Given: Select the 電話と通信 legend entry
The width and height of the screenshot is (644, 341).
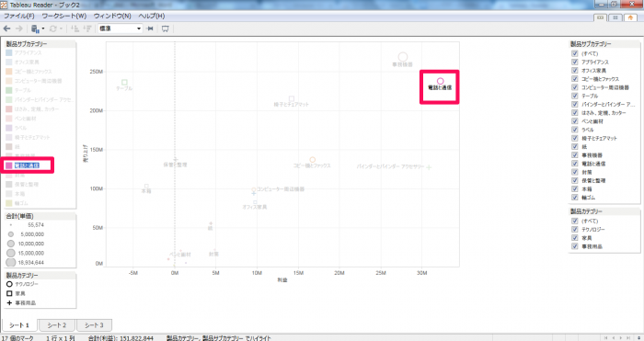Looking at the screenshot, I should [27, 165].
